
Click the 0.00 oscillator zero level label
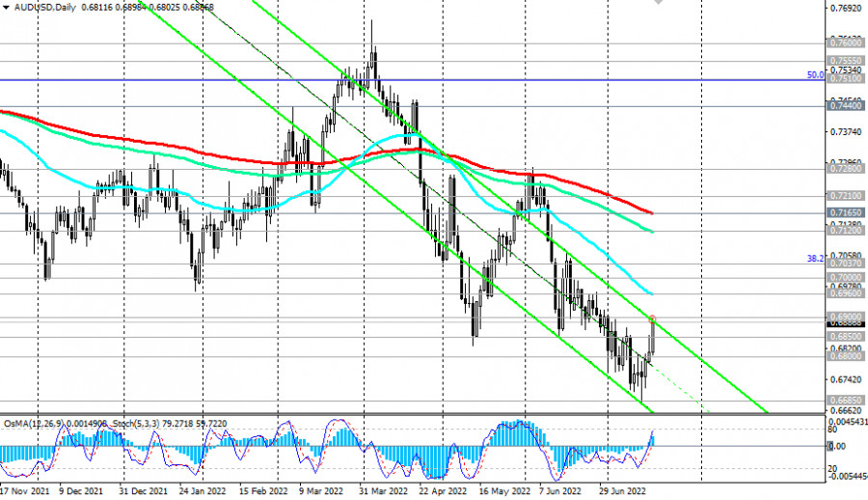tap(837, 446)
